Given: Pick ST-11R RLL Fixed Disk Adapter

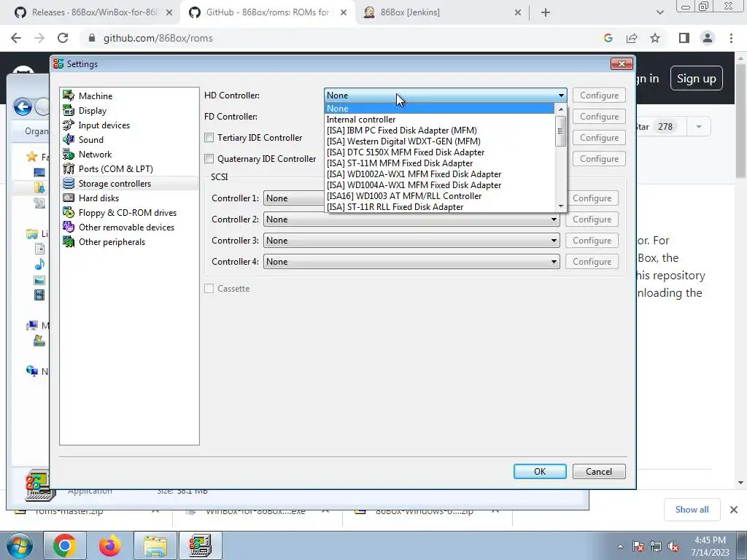Looking at the screenshot, I should coord(439,207).
